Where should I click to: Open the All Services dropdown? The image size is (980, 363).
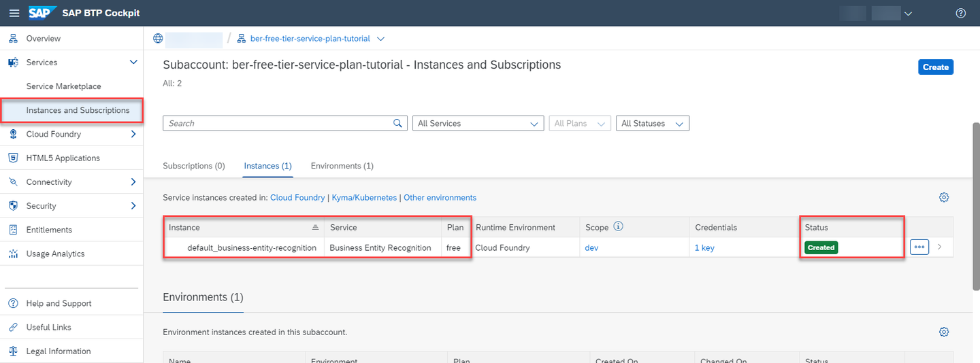click(x=478, y=123)
